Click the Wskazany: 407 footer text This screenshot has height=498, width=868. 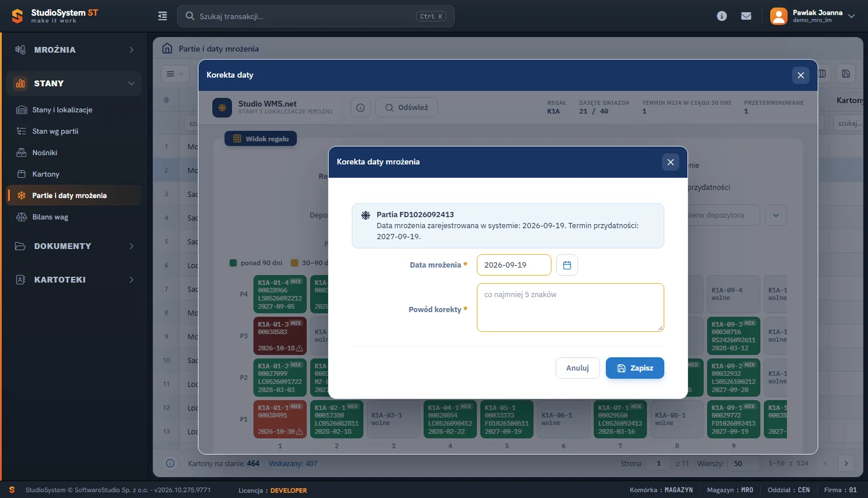click(293, 463)
